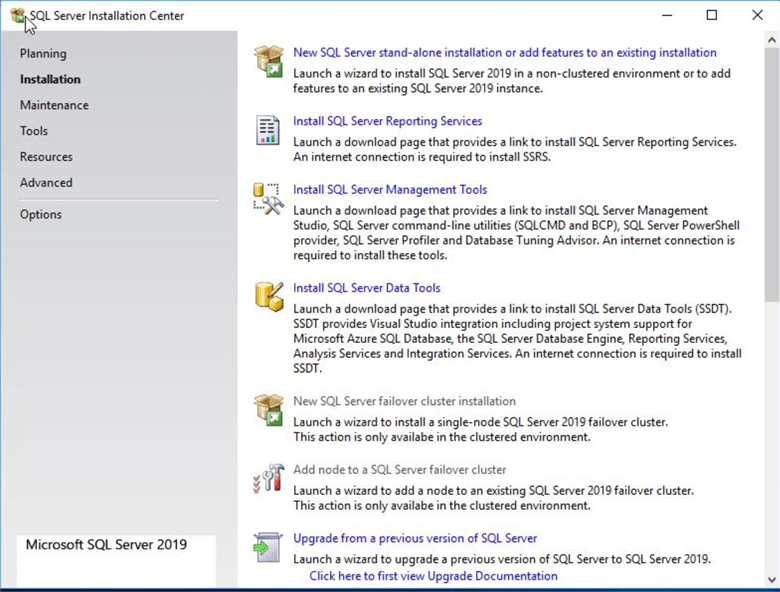780x592 pixels.
Task: Click the Upgrade from previous version icon
Action: click(268, 546)
